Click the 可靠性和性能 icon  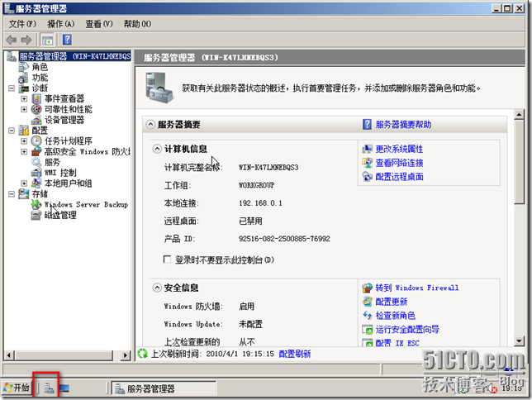pos(36,109)
